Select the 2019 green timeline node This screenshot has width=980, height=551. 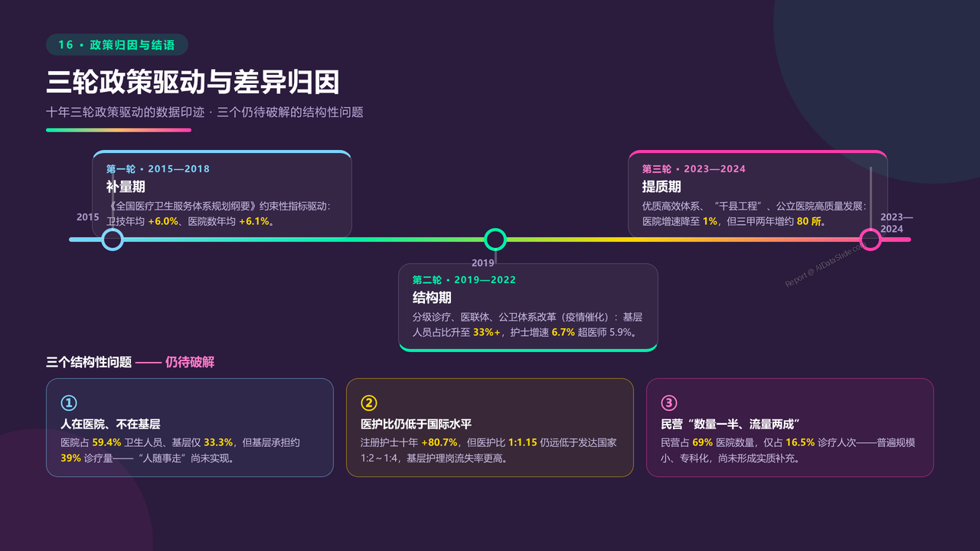point(495,240)
